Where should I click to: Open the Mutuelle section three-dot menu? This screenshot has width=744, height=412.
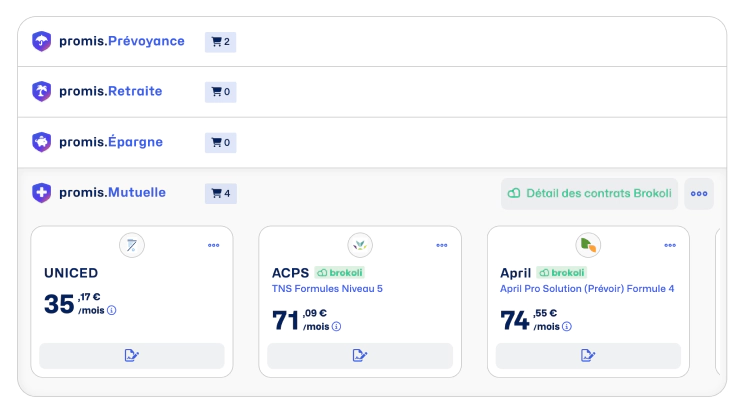tap(699, 194)
